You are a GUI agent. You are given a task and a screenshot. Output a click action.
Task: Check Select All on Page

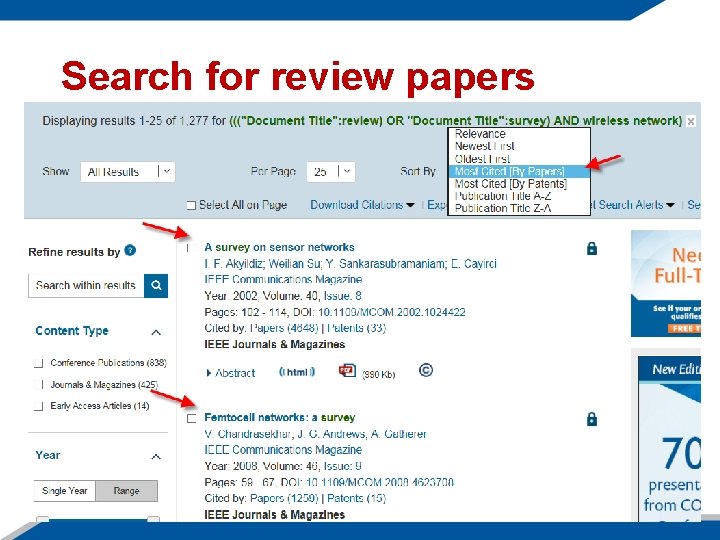pos(191,205)
